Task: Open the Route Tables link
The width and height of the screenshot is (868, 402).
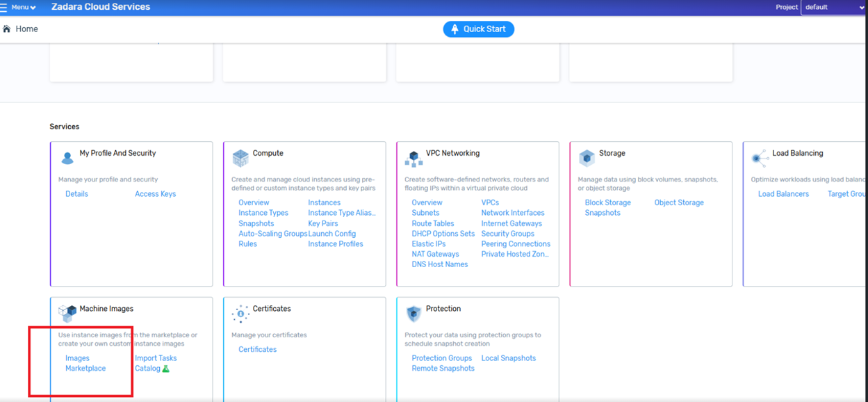Action: click(433, 224)
